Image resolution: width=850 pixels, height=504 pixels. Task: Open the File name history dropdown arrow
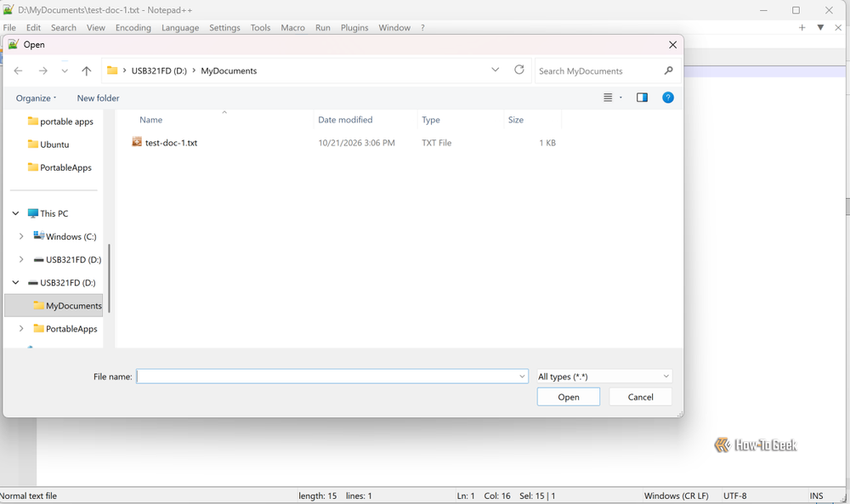coord(522,377)
